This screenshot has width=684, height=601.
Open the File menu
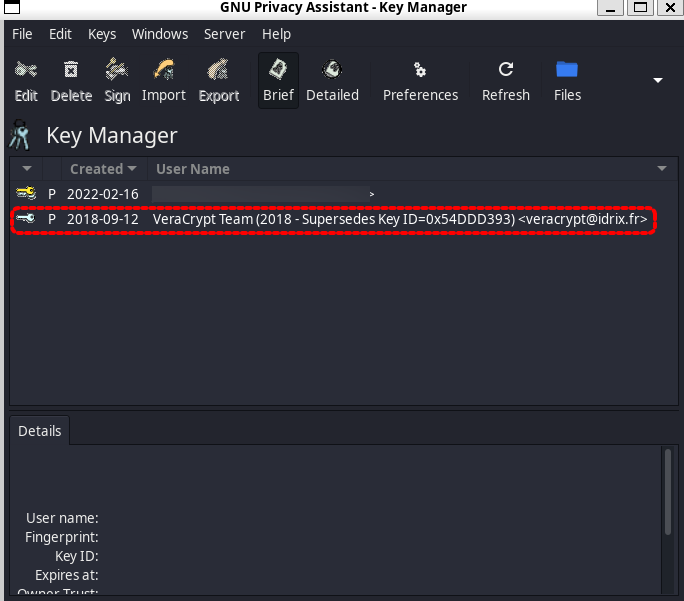point(22,34)
